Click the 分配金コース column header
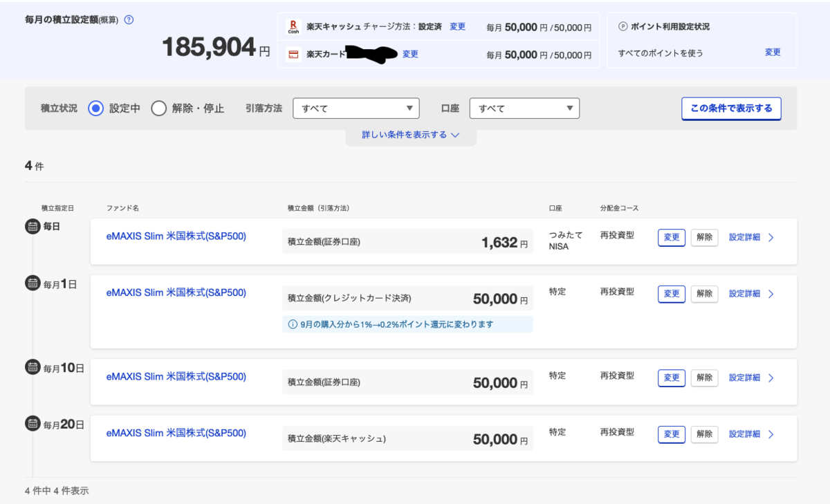 620,208
